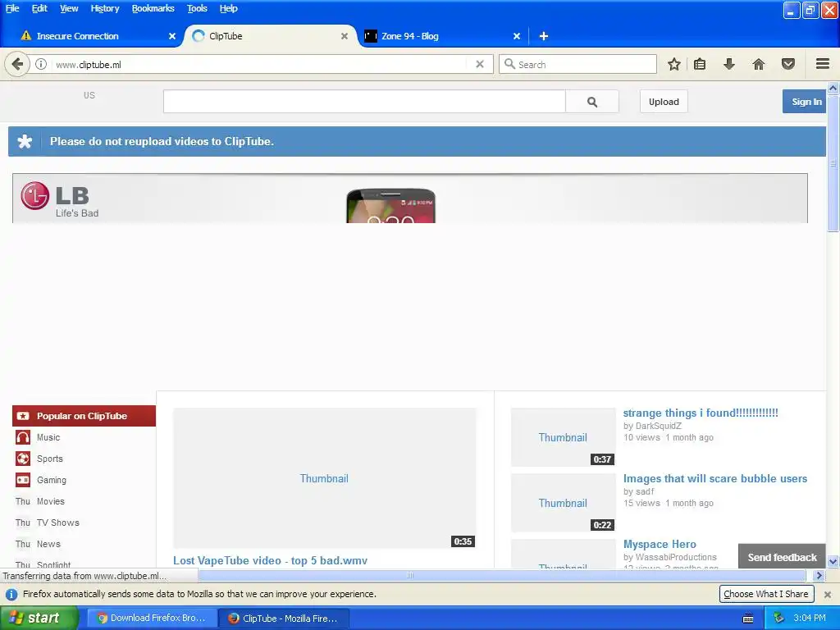Viewport: 840px width, 630px height.
Task: Open the Music category link
Action: 48,437
